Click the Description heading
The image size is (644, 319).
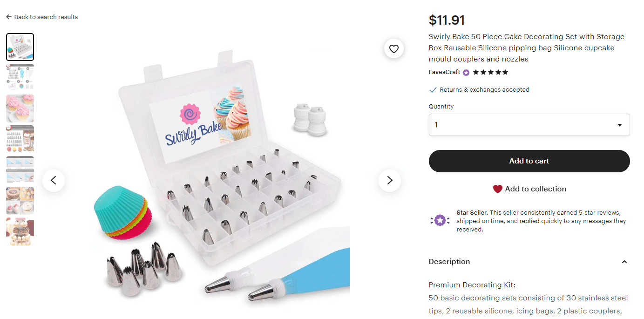tap(449, 262)
